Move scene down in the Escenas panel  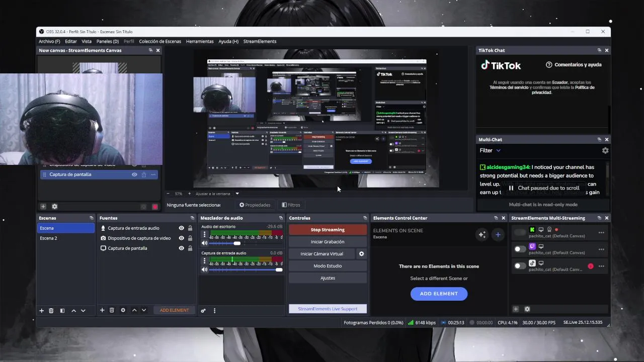83,311
